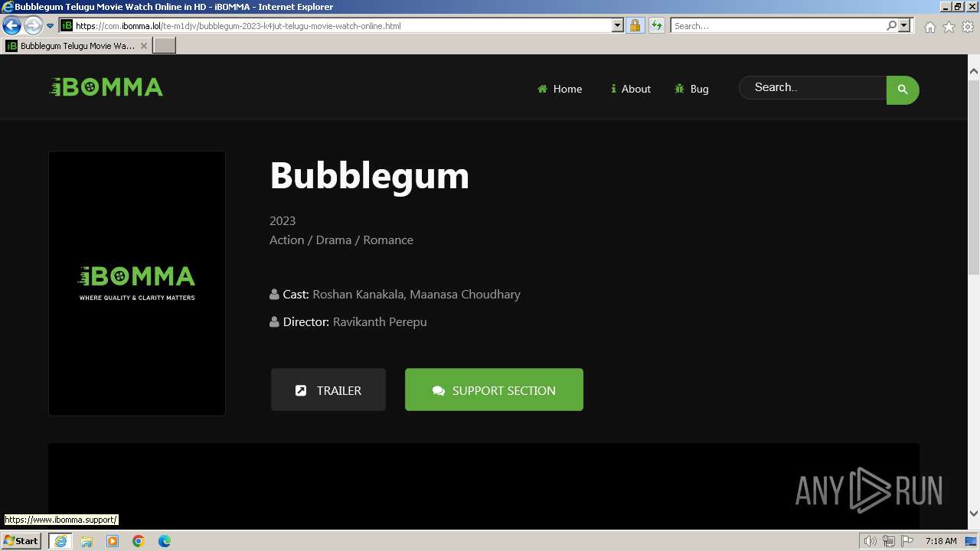
Task: Click the volume speaker tray icon
Action: (870, 541)
